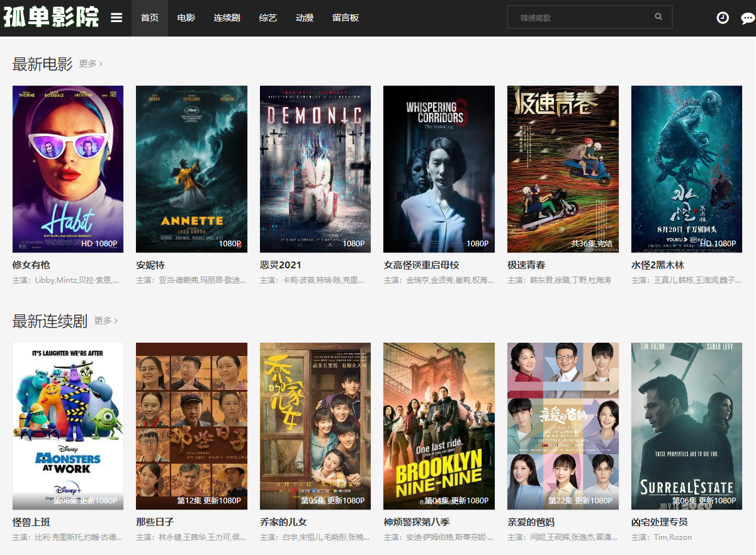The width and height of the screenshot is (756, 555).
Task: Open the Brooklyn Nine-Nine poster
Action: 439,426
